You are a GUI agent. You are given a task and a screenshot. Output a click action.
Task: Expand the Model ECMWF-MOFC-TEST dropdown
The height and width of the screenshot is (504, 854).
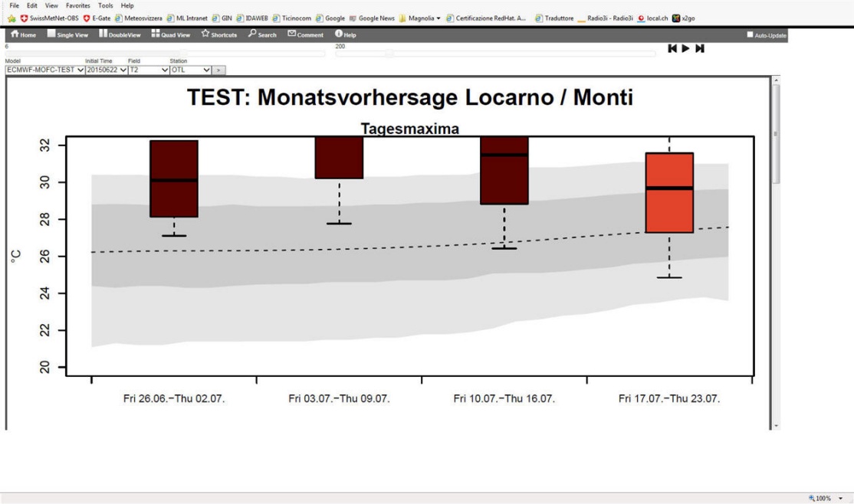point(44,70)
